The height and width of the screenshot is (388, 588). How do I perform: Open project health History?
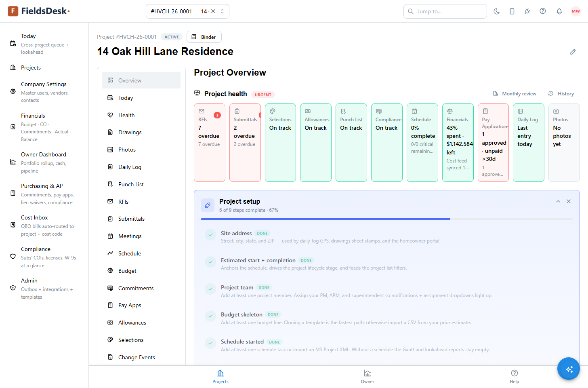[561, 94]
